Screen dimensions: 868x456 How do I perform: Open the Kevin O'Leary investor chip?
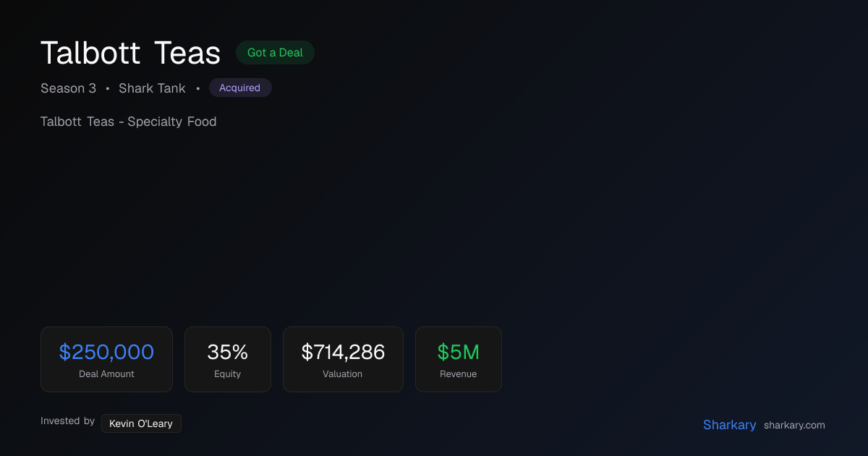(141, 423)
